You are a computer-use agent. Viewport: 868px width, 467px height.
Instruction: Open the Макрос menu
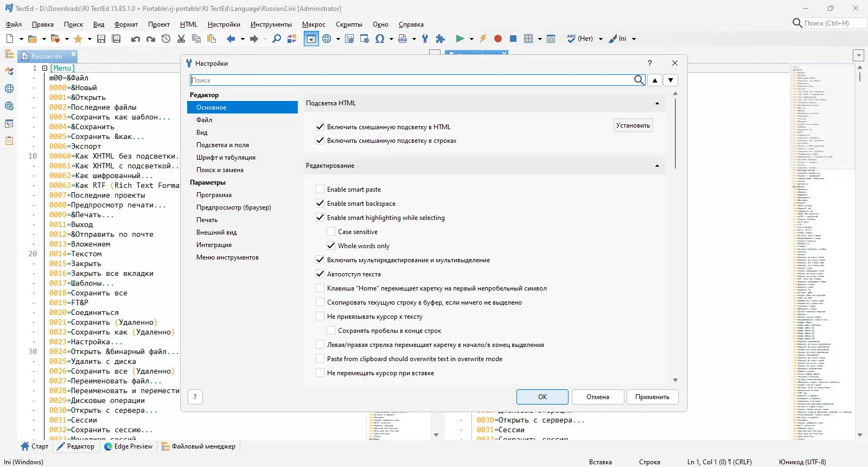click(x=314, y=24)
